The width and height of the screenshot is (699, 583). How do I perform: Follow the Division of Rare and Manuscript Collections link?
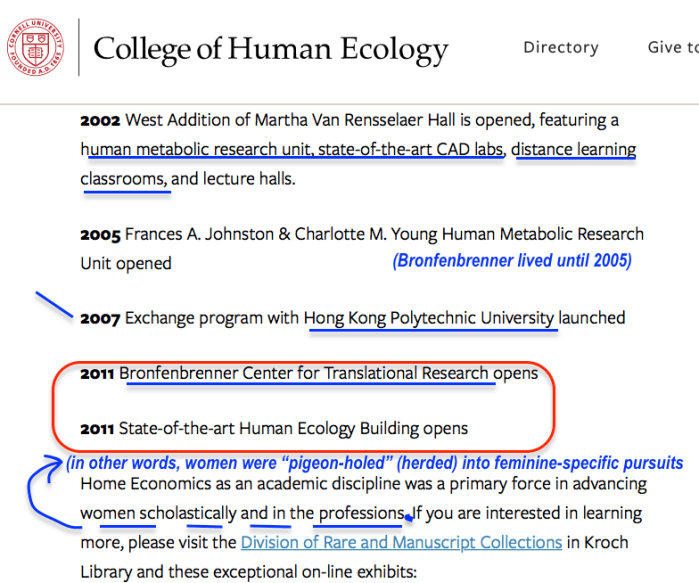point(400,543)
